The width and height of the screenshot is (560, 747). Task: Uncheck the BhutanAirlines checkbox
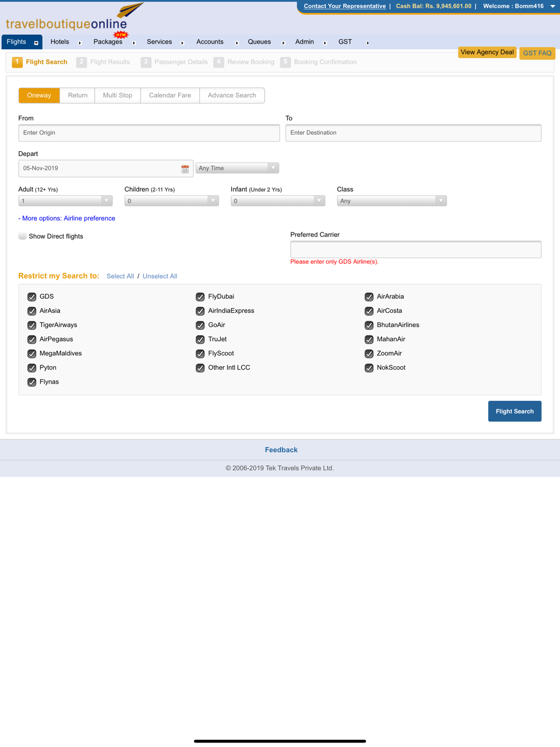tap(369, 325)
